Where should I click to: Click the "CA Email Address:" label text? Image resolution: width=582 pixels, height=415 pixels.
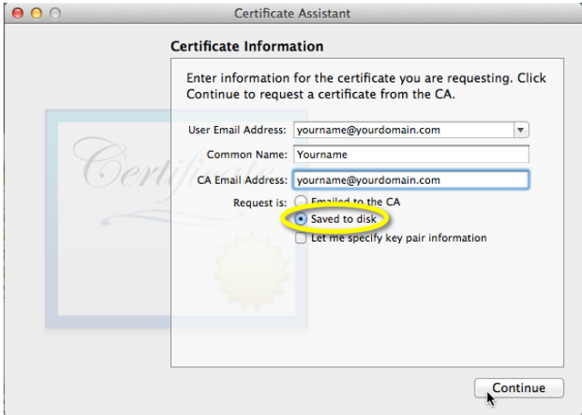[242, 180]
